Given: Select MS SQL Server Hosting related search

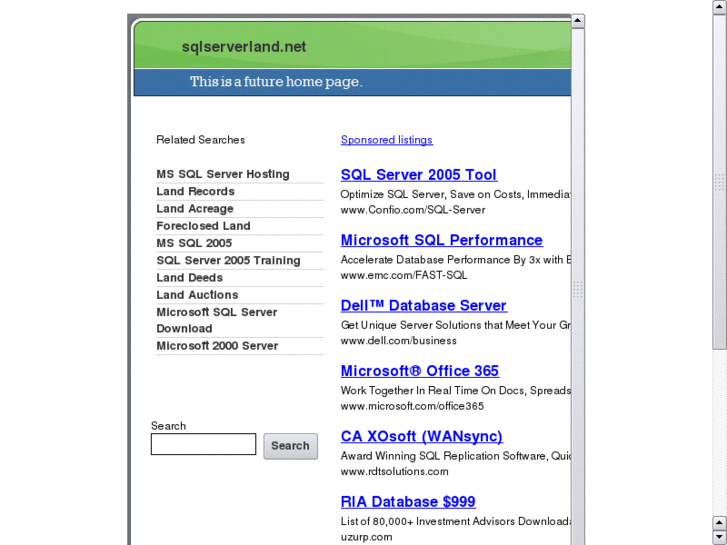Looking at the screenshot, I should point(223,174).
